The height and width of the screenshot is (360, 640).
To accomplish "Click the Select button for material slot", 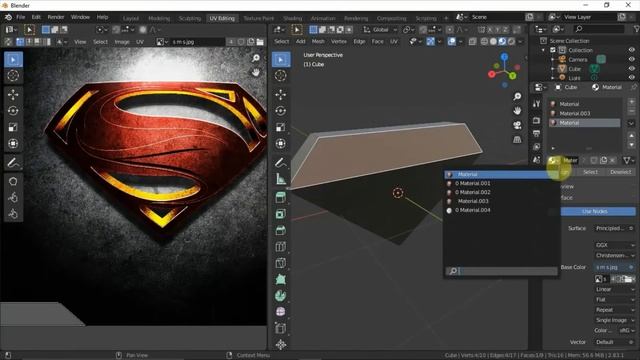I will point(590,172).
